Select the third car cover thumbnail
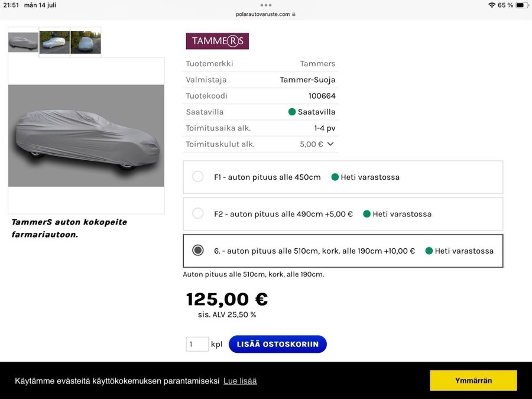Viewport: 532px width, 399px height. (86, 42)
